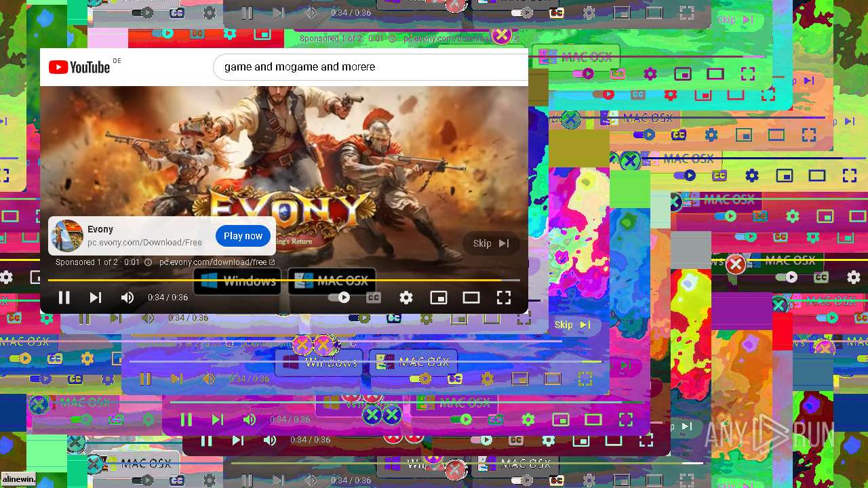This screenshot has width=868, height=488.
Task: Toggle closed captions in the main player
Action: pos(374,297)
